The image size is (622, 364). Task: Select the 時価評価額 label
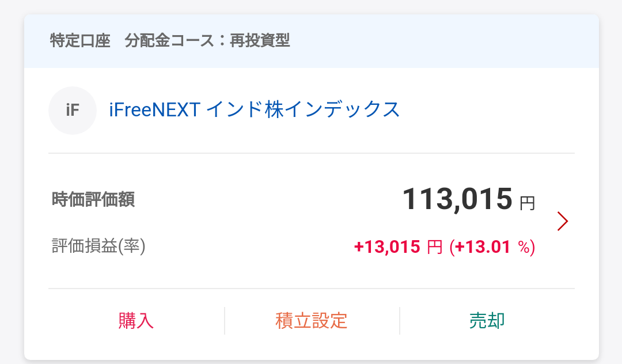(x=94, y=199)
